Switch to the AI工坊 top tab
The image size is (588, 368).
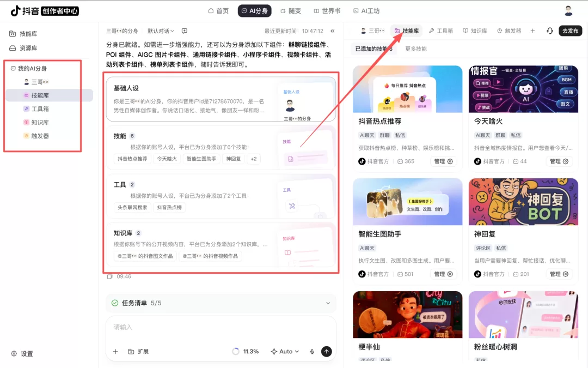click(366, 11)
